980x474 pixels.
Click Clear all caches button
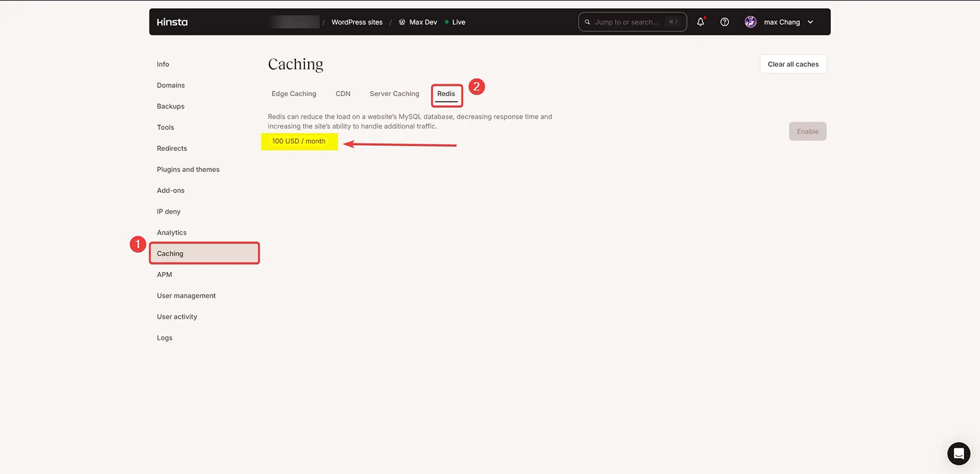click(x=793, y=64)
